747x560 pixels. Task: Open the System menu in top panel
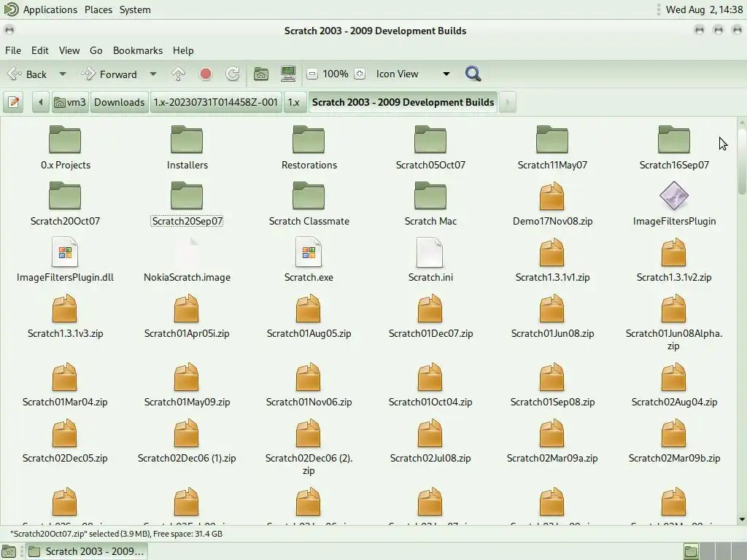pyautogui.click(x=135, y=9)
